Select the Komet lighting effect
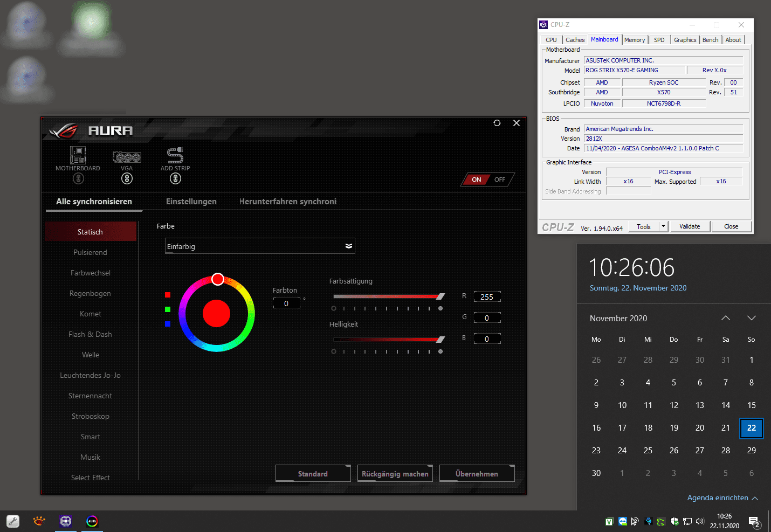 click(x=91, y=314)
